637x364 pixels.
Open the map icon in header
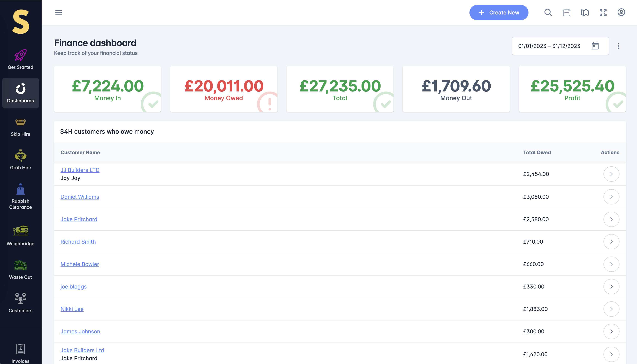(x=585, y=13)
